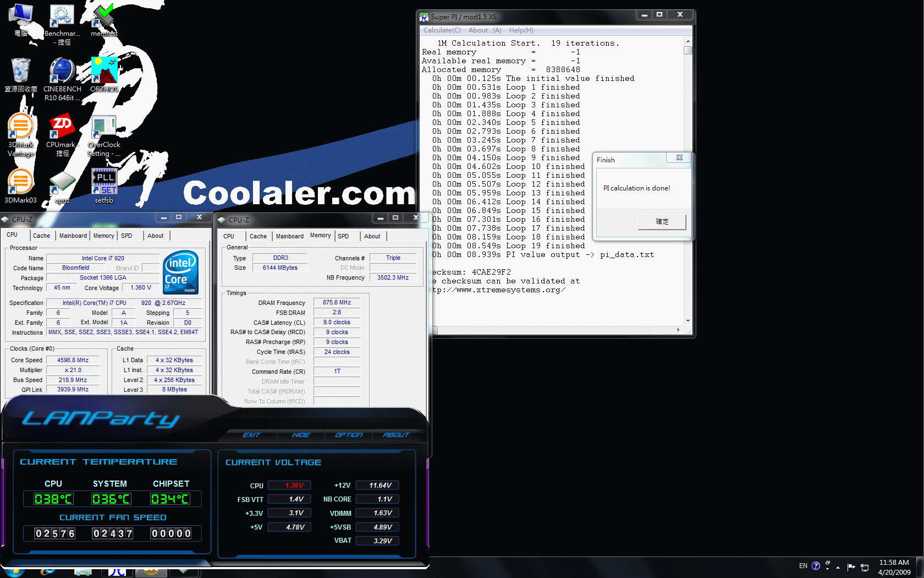Open About menu in Super PI
Image resolution: width=924 pixels, height=578 pixels.
(x=485, y=30)
